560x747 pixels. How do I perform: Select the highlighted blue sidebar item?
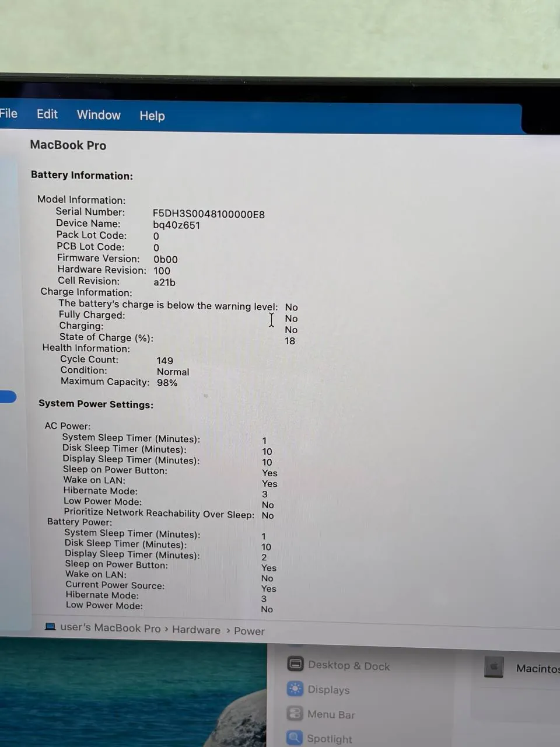click(8, 396)
